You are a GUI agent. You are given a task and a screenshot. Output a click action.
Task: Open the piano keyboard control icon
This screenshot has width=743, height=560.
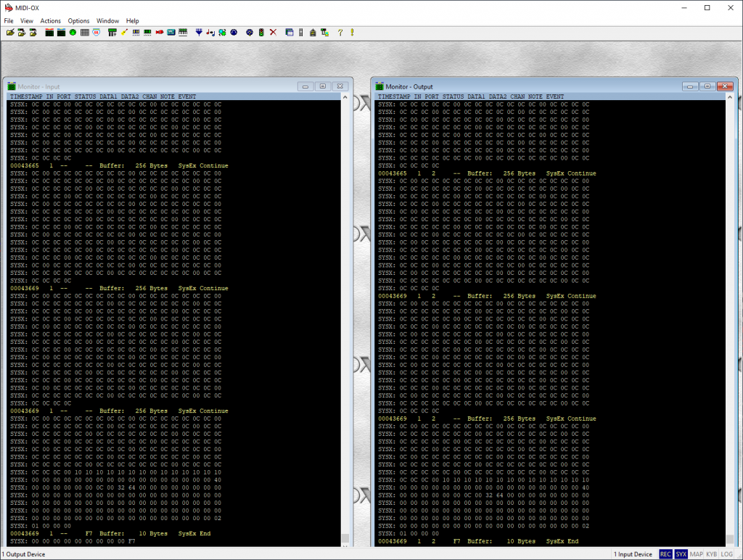point(183,33)
